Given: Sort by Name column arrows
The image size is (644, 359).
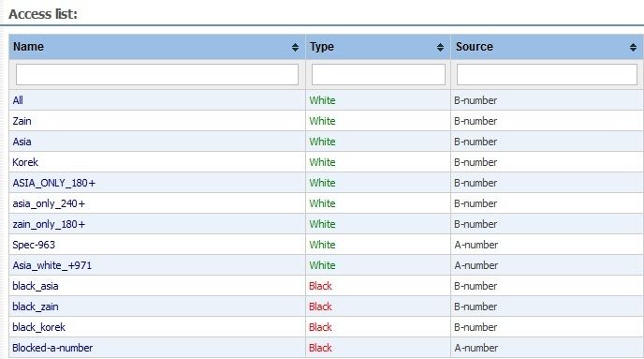Looking at the screenshot, I should [295, 47].
